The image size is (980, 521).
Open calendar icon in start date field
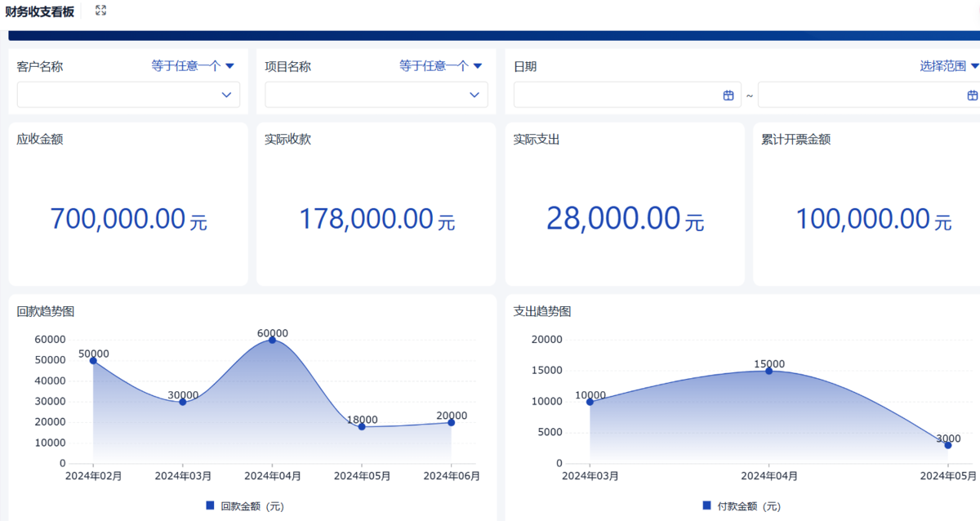tap(728, 96)
